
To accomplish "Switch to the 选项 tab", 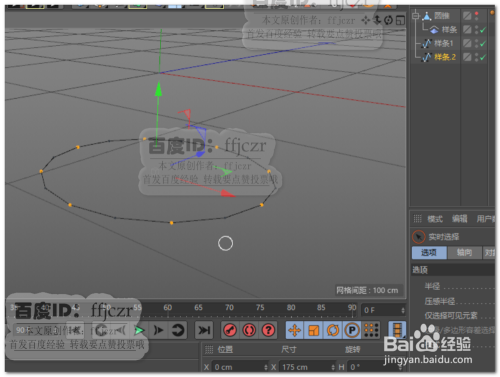I will point(429,253).
